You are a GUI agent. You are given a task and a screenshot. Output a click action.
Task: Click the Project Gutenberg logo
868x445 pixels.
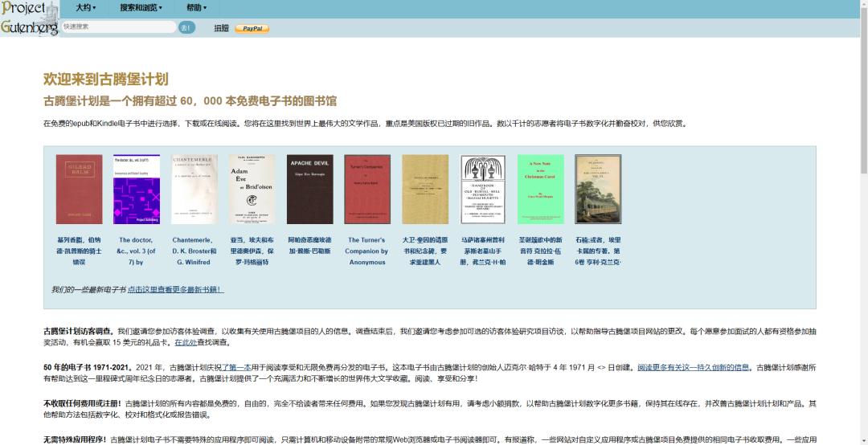pos(30,18)
